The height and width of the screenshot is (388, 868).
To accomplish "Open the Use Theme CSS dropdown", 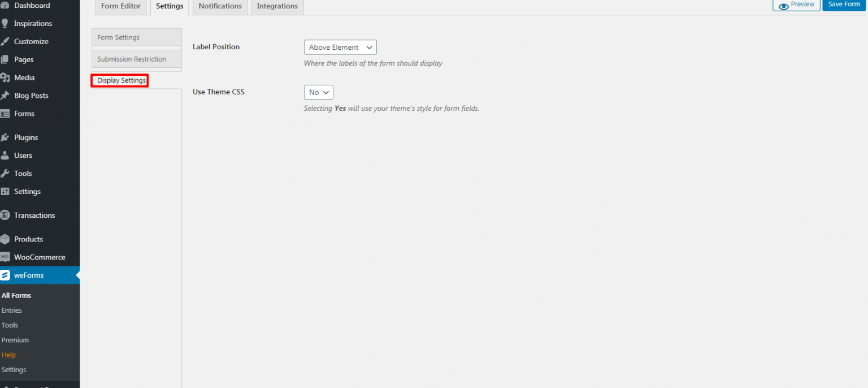I will coord(318,92).
